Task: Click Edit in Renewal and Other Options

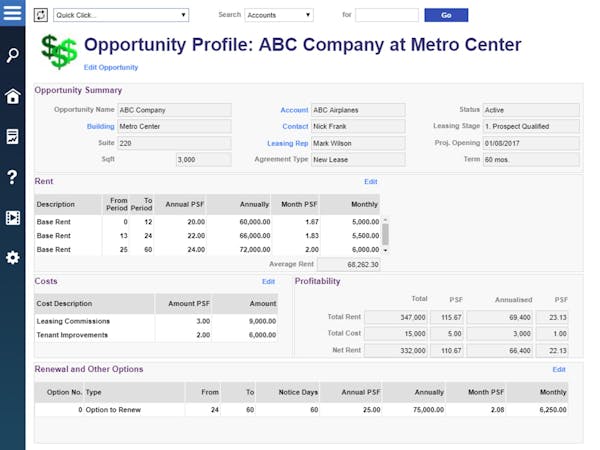Action: pyautogui.click(x=559, y=370)
